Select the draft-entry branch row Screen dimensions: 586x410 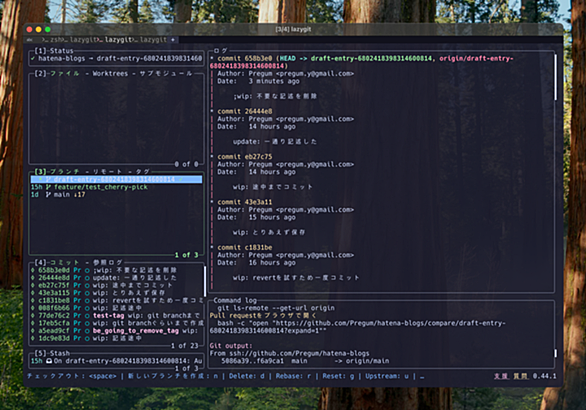coord(116,179)
